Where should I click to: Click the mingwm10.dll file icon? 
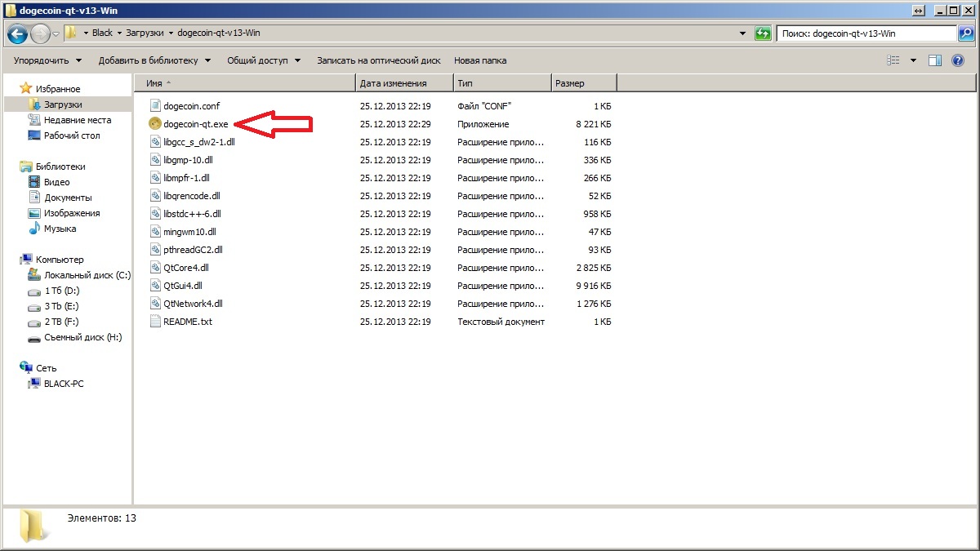coord(156,232)
